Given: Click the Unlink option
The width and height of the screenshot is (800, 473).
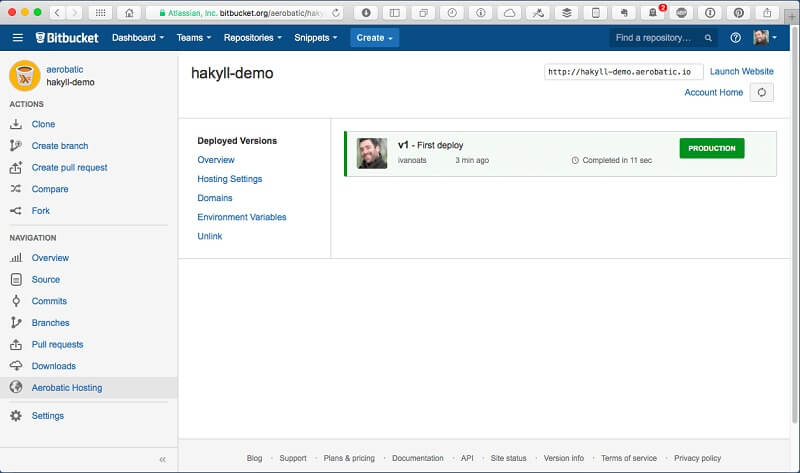Looking at the screenshot, I should tap(210, 236).
